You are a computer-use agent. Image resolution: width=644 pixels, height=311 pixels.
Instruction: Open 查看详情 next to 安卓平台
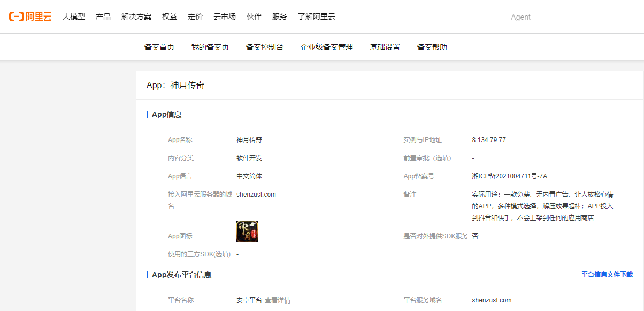coord(278,300)
